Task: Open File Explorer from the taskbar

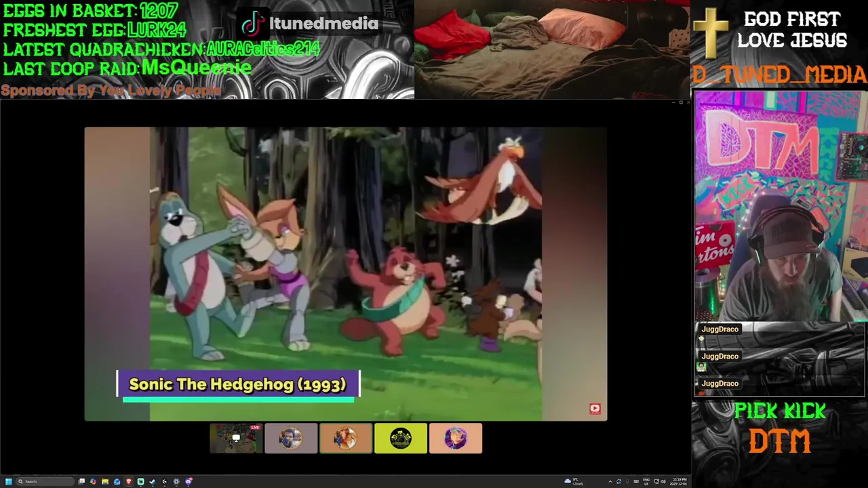Action: click(105, 481)
